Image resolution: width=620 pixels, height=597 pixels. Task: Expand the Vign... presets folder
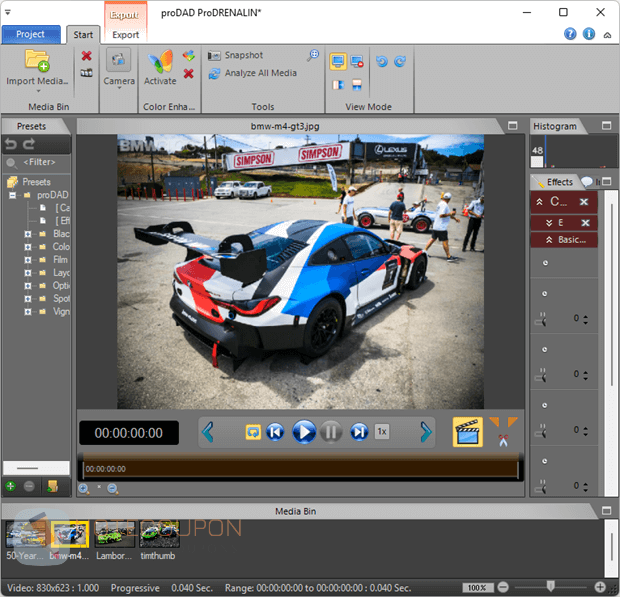pyautogui.click(x=28, y=312)
